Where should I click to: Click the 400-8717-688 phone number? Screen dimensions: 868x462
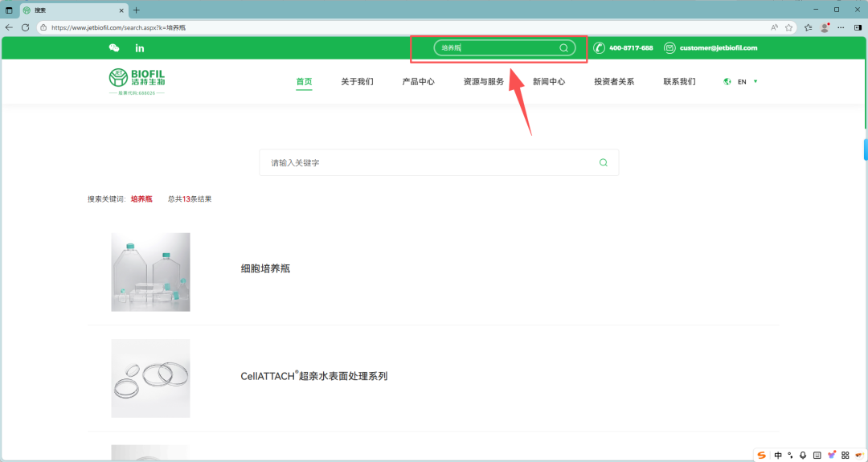click(631, 48)
